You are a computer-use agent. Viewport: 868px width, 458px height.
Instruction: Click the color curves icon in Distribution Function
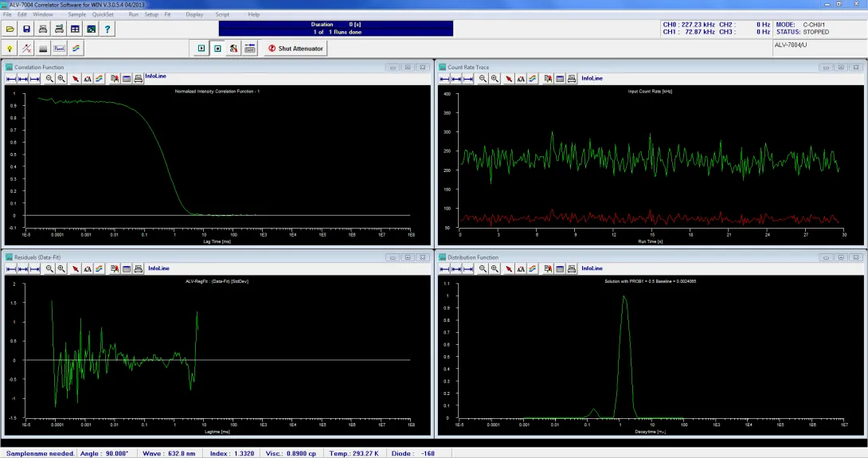(x=533, y=268)
